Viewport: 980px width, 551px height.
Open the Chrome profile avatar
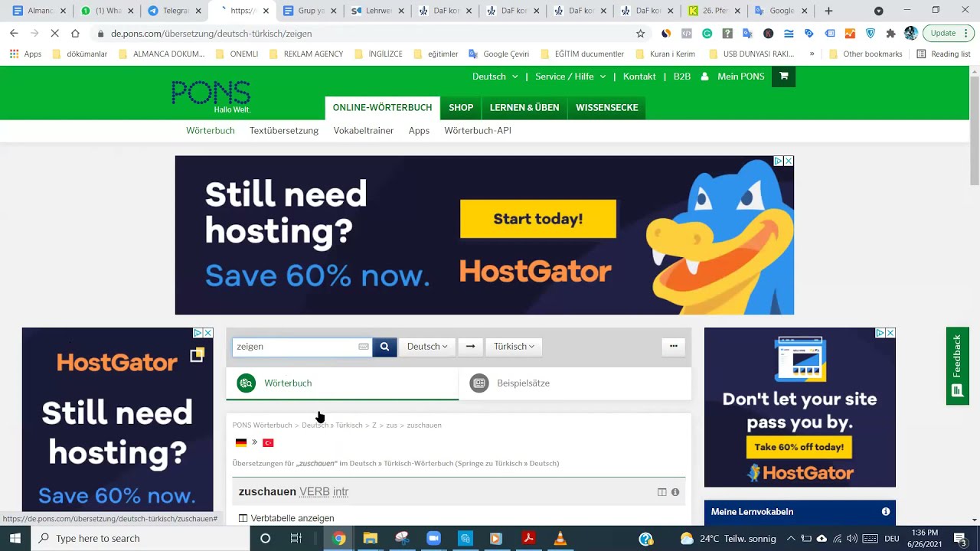point(910,34)
